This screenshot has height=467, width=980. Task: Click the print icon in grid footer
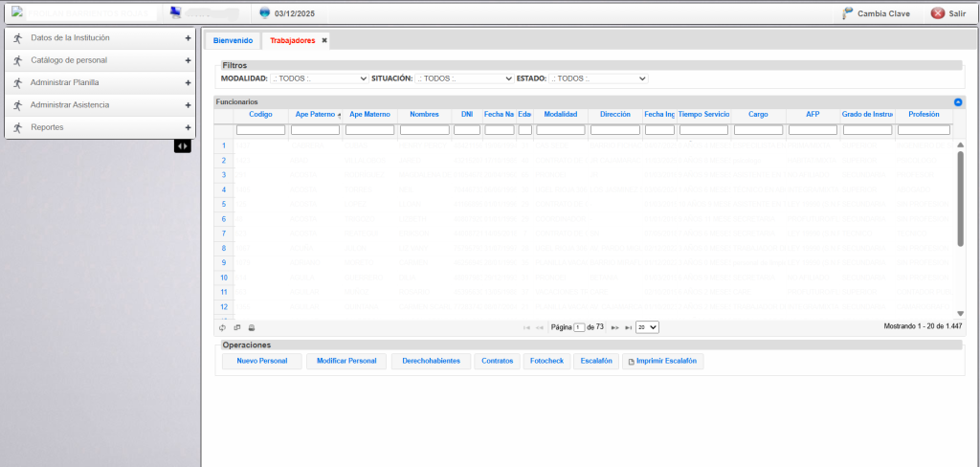pyautogui.click(x=252, y=327)
